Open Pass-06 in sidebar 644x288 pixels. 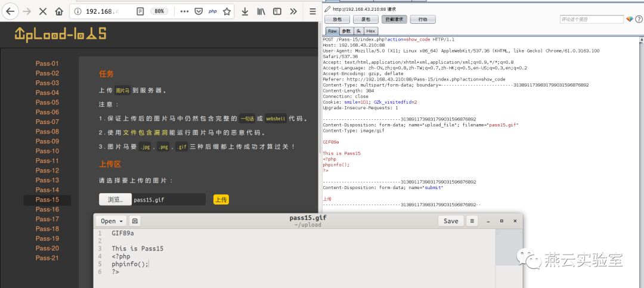(47, 112)
